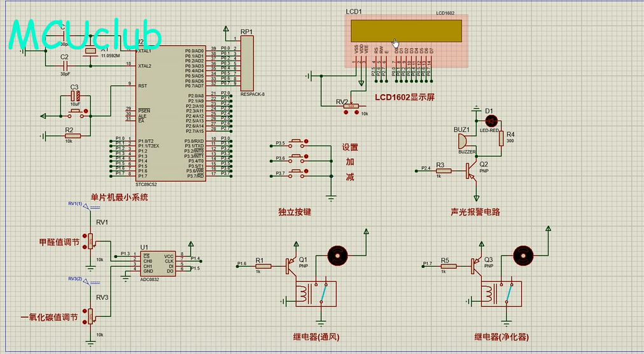Click the motor in 继电器(净化器) circuit
The height and width of the screenshot is (354, 644).
(522, 255)
